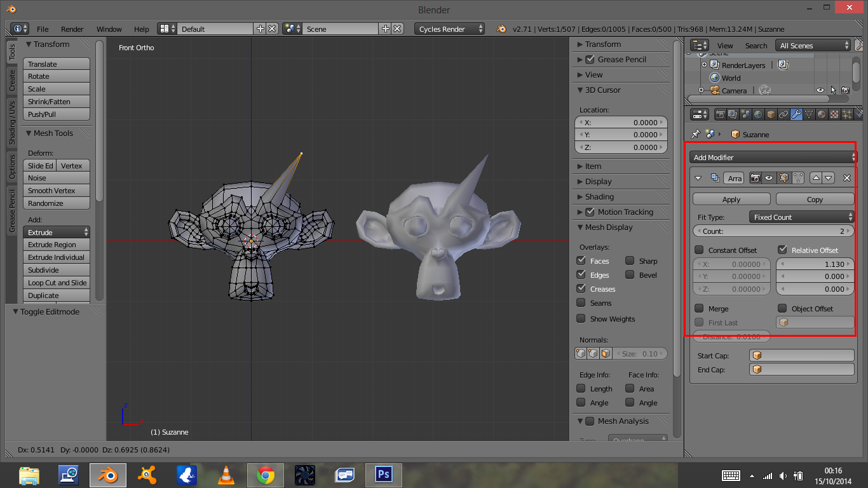Viewport: 868px width, 488px height.
Task: Click the pin icon beside Suzanne breadcrumb
Action: point(695,134)
